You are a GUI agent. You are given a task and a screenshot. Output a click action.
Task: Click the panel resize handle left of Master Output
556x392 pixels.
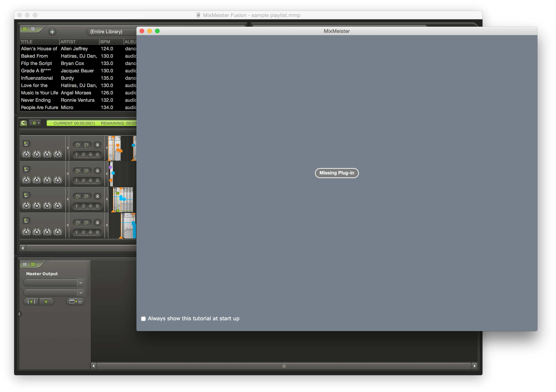coord(19,314)
